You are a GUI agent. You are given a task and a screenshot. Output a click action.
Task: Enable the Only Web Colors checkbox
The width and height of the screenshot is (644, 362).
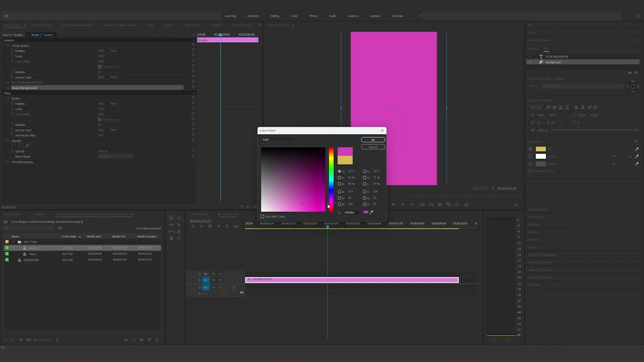pyautogui.click(x=262, y=217)
